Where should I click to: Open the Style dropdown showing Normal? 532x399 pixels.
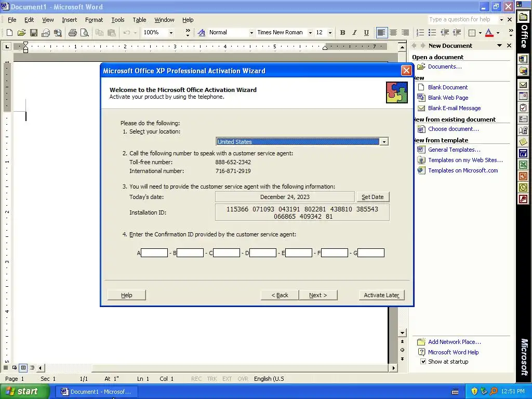[x=251, y=33]
